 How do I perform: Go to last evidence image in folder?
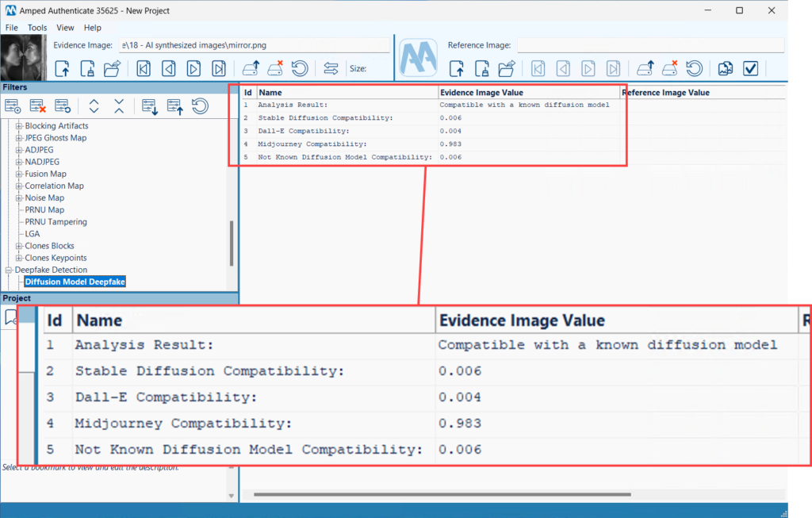tap(219, 68)
